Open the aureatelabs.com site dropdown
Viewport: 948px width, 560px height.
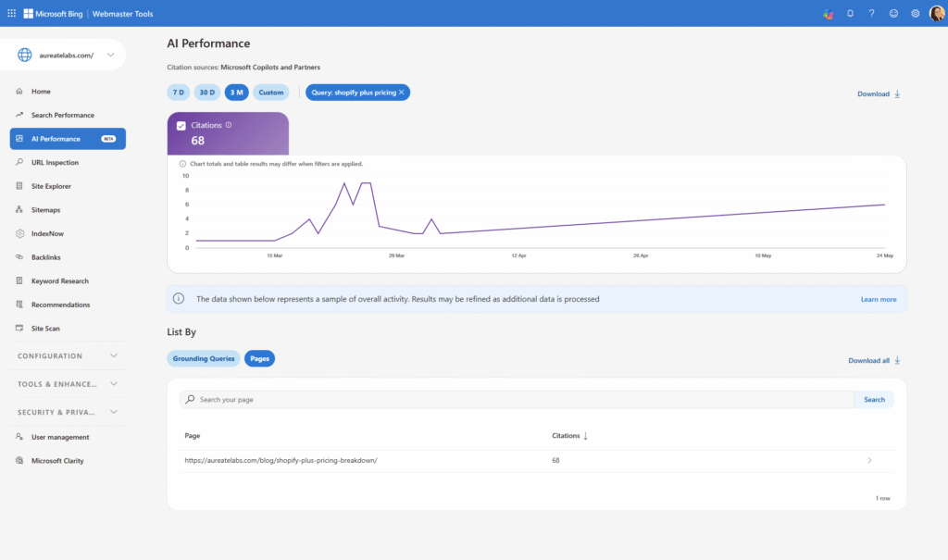(x=111, y=55)
